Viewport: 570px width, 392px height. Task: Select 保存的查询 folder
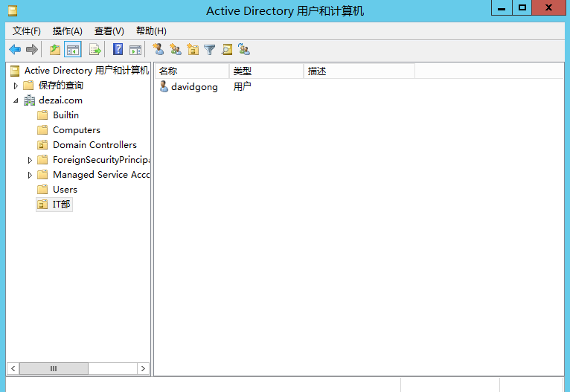pos(61,86)
